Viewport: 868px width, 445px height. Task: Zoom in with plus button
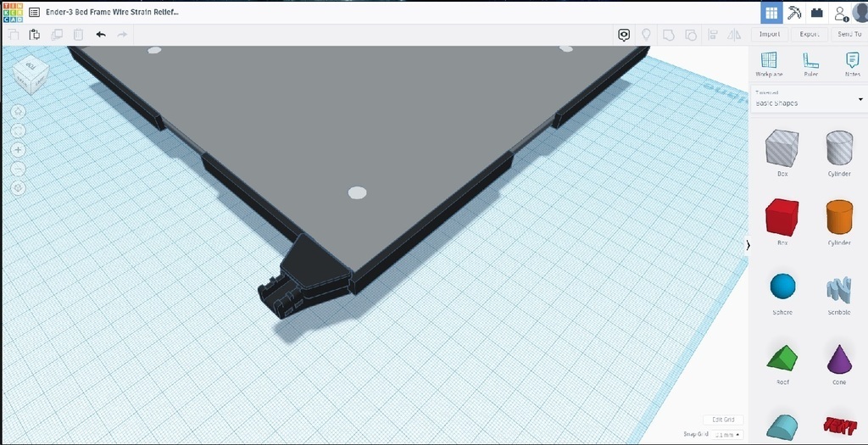(x=19, y=150)
